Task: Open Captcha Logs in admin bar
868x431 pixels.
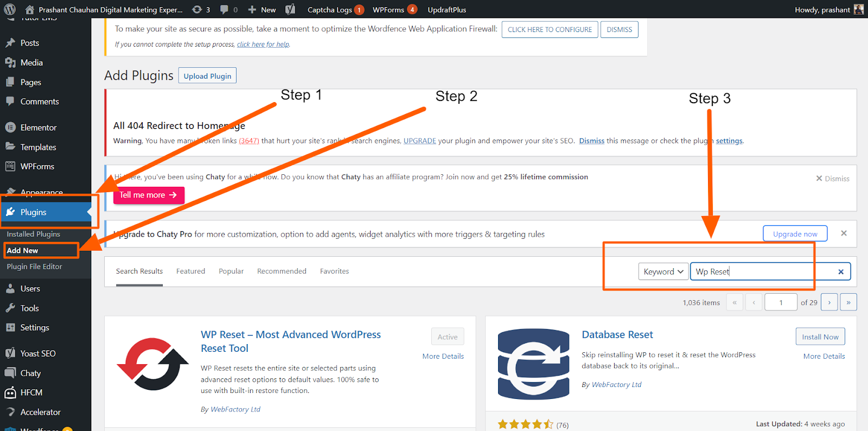Action: 335,9
